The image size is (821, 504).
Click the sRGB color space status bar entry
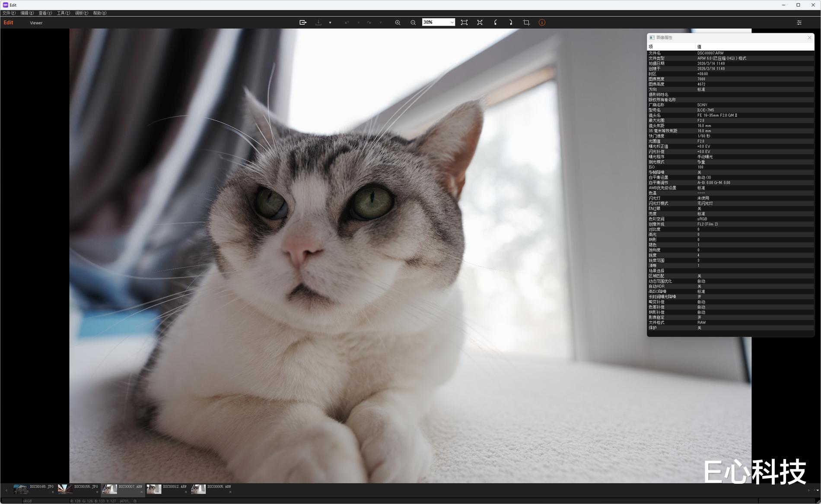pyautogui.click(x=27, y=501)
